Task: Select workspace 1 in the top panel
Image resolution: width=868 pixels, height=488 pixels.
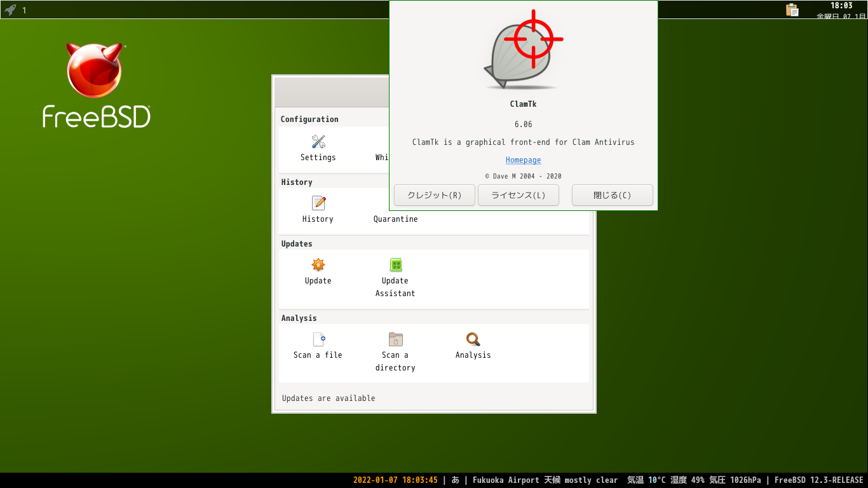Action: [24, 10]
